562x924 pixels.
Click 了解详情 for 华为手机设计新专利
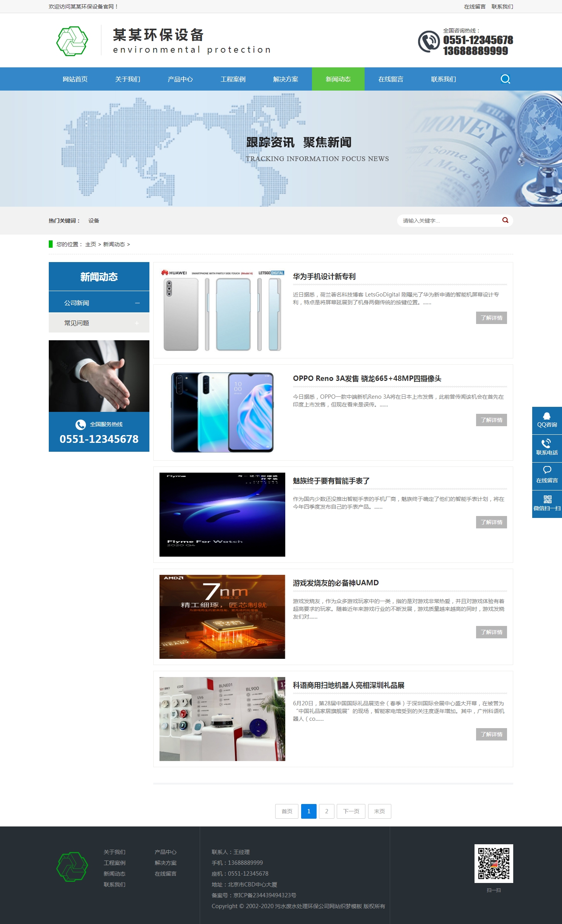click(492, 318)
